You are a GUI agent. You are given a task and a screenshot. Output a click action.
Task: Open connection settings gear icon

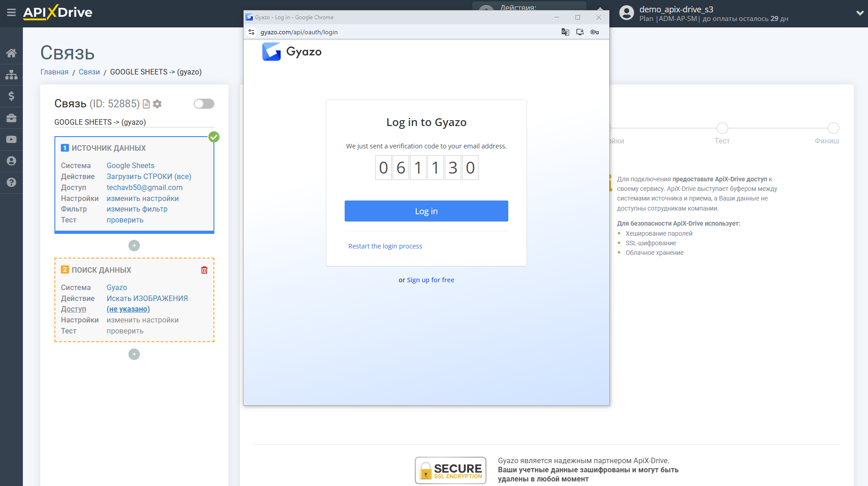click(157, 104)
